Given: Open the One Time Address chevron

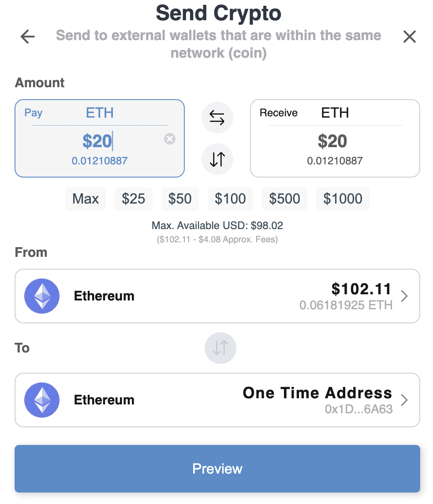Looking at the screenshot, I should tap(404, 400).
